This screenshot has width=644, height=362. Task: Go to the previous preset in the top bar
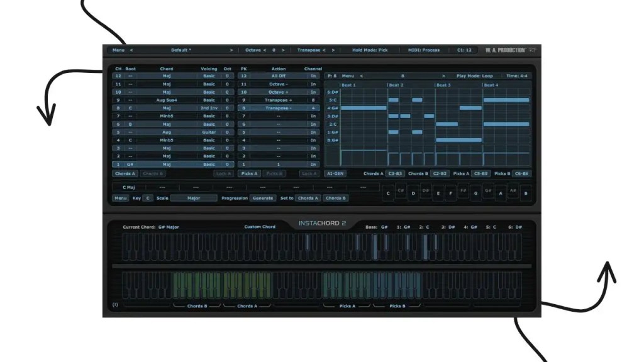[131, 50]
